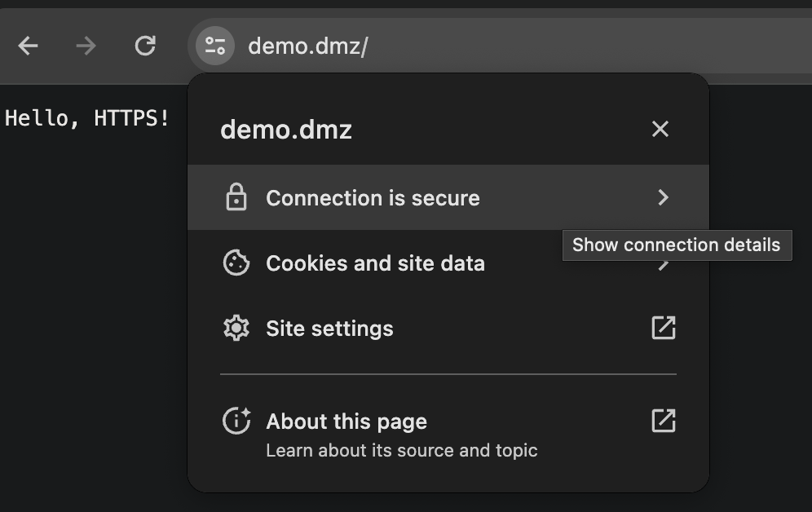This screenshot has height=512, width=812.
Task: Click the site information icon in address bar
Action: pyautogui.click(x=215, y=46)
